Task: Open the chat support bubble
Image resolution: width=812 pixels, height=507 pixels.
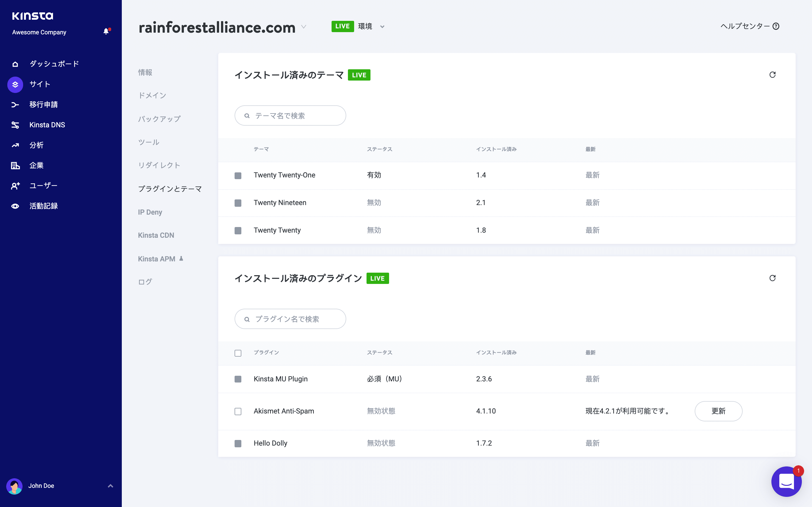Action: (787, 482)
